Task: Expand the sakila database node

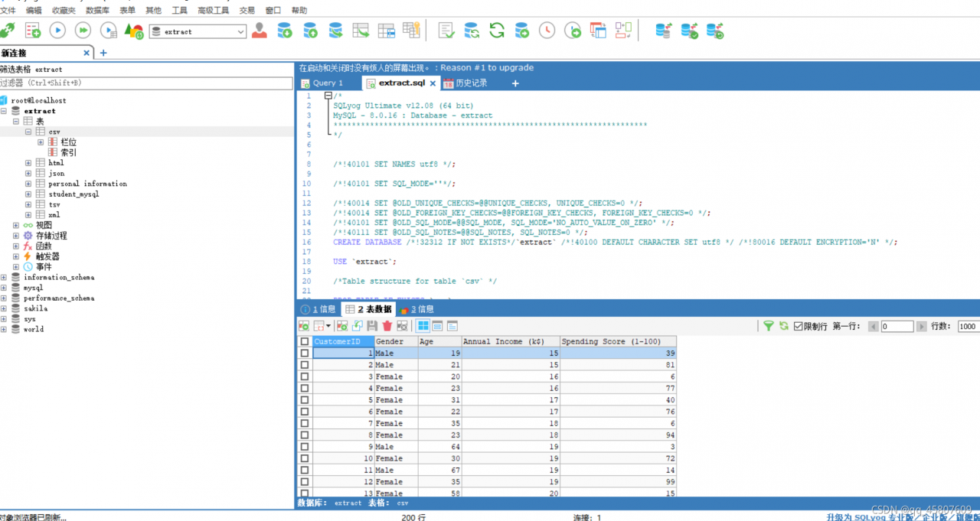Action: (4, 308)
